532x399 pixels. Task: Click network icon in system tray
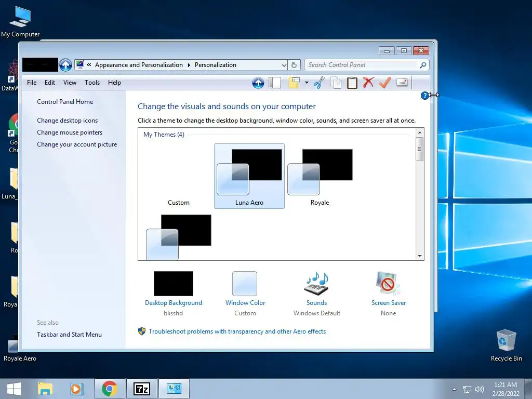coord(467,389)
